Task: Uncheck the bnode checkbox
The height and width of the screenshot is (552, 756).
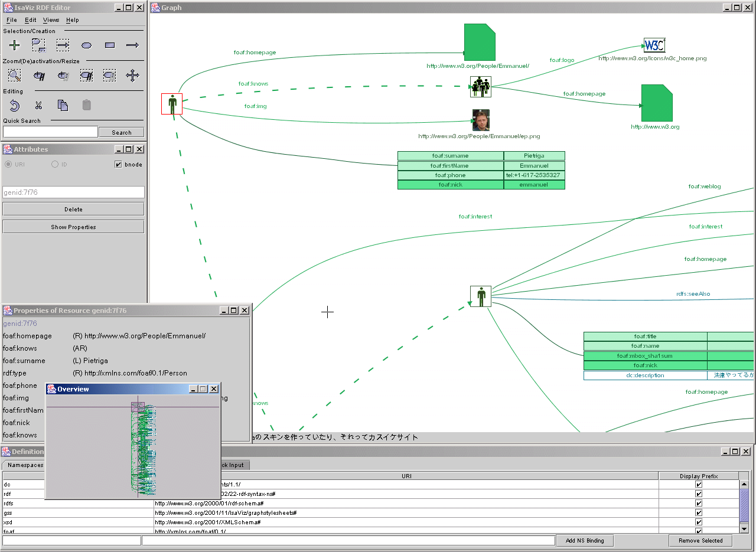Action: point(118,165)
